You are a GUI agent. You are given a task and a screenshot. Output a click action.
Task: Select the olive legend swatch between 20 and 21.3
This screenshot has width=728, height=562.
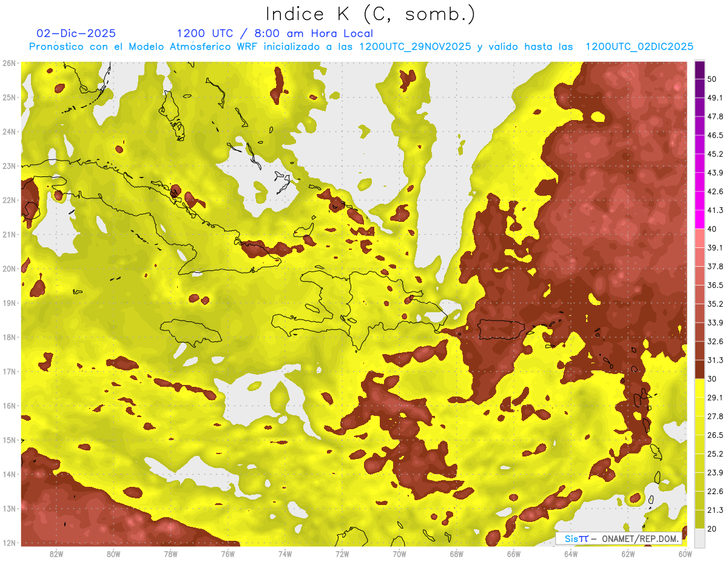[699, 520]
